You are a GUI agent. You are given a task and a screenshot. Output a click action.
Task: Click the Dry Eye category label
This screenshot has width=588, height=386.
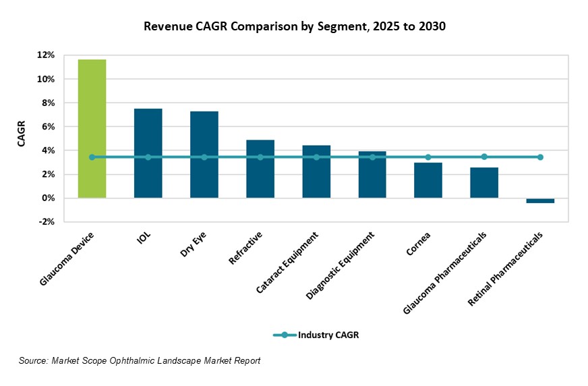point(193,244)
